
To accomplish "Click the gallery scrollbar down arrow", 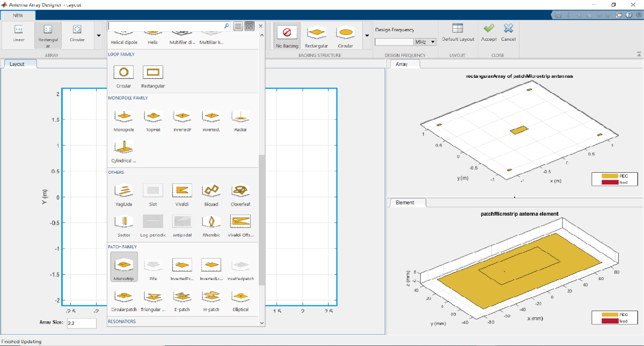I will click(x=262, y=322).
